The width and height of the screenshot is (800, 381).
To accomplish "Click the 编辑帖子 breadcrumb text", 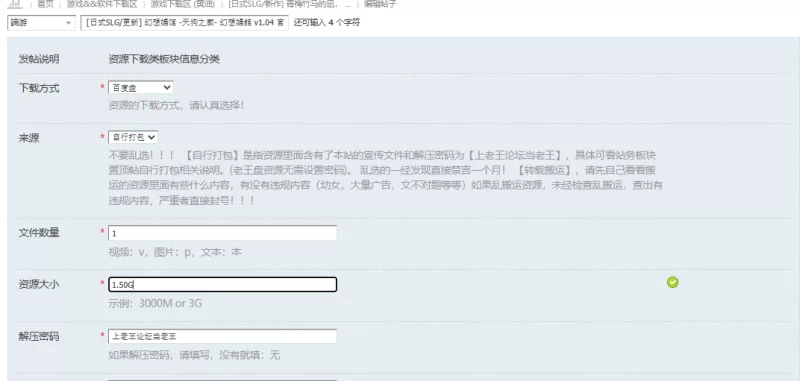I will (380, 4).
